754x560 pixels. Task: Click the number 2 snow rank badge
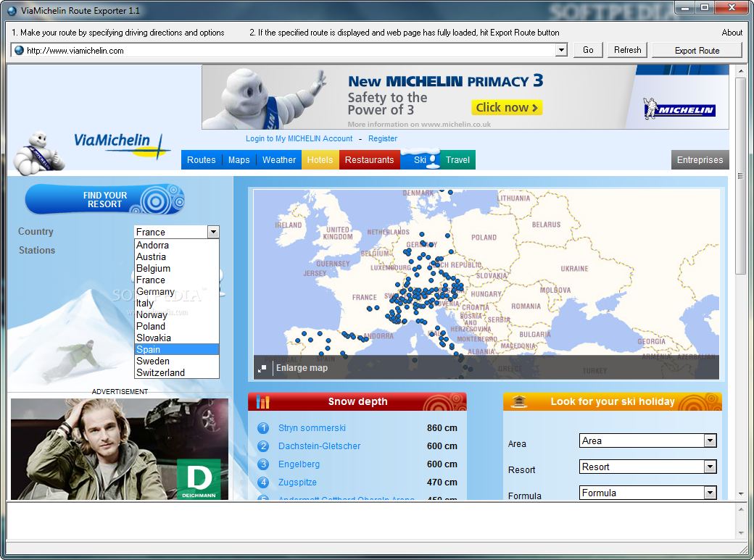pyautogui.click(x=263, y=446)
